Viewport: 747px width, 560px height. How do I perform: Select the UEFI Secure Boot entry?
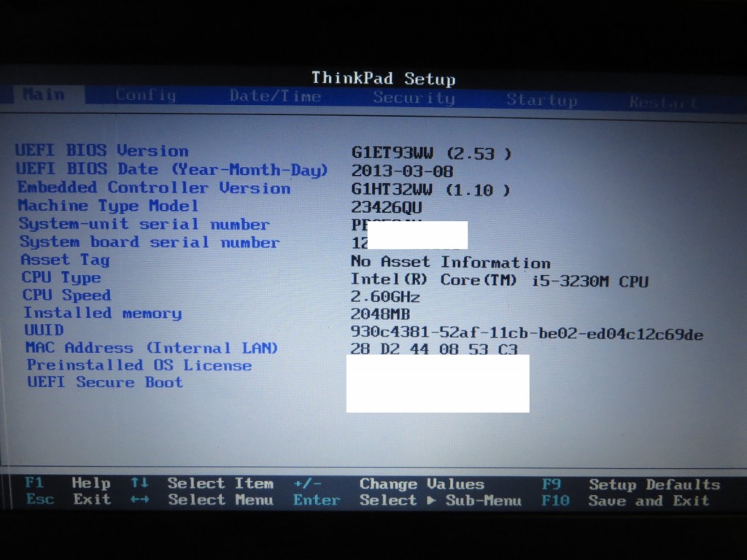tap(104, 383)
